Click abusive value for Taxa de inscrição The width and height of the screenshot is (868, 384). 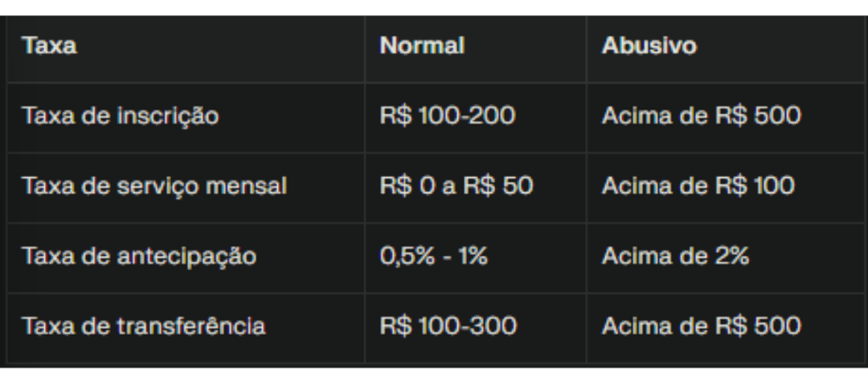701,115
